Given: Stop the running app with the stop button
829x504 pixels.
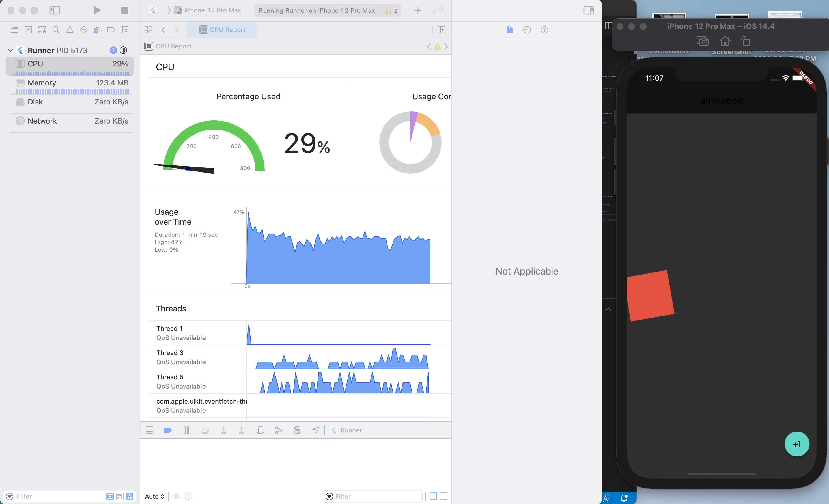Looking at the screenshot, I should tap(124, 10).
